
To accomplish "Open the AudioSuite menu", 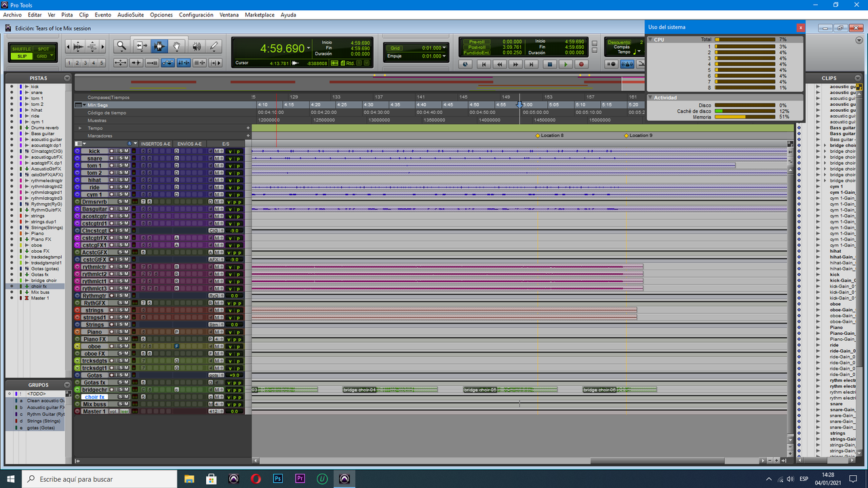I will [130, 14].
